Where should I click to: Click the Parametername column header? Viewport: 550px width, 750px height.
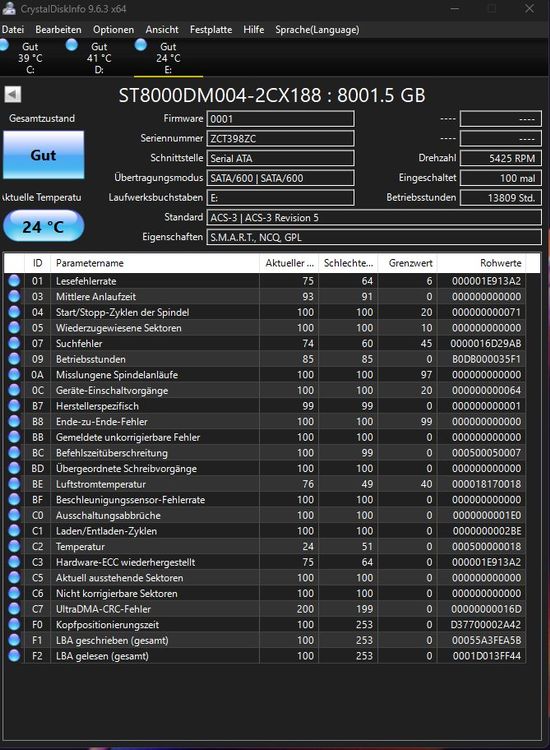point(154,263)
